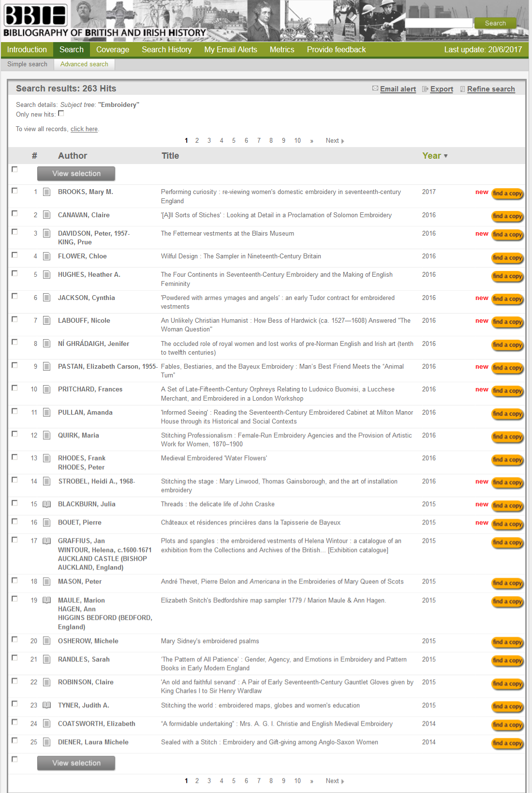Follow the 'click here' view all records link
Image resolution: width=532 pixels, height=793 pixels.
click(x=84, y=129)
